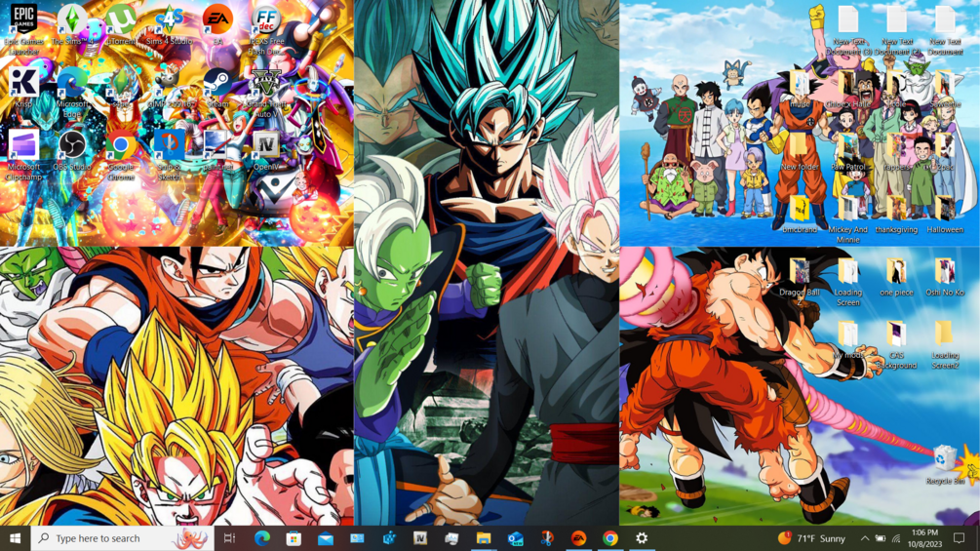Viewport: 980px width, 551px height.
Task: Select the My mods folder
Action: point(848,339)
